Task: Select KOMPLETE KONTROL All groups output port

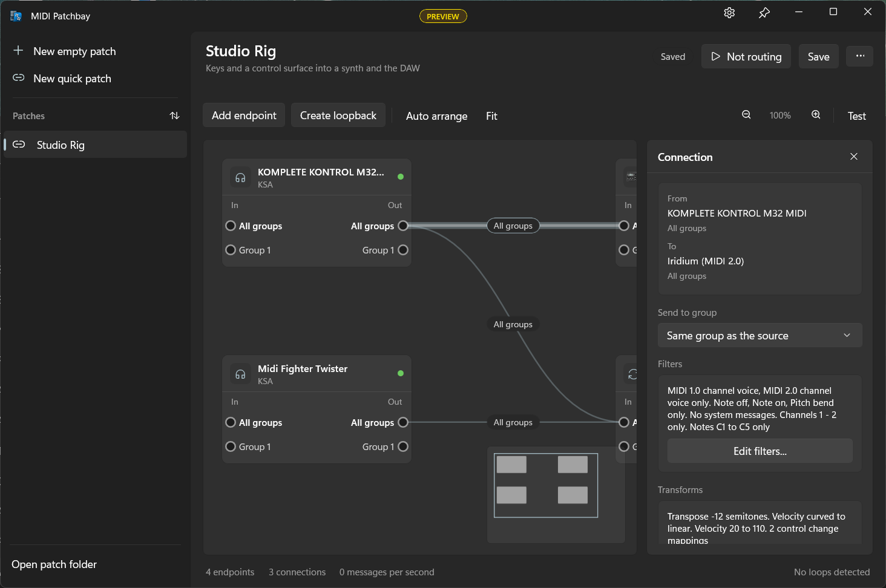Action: (x=403, y=226)
